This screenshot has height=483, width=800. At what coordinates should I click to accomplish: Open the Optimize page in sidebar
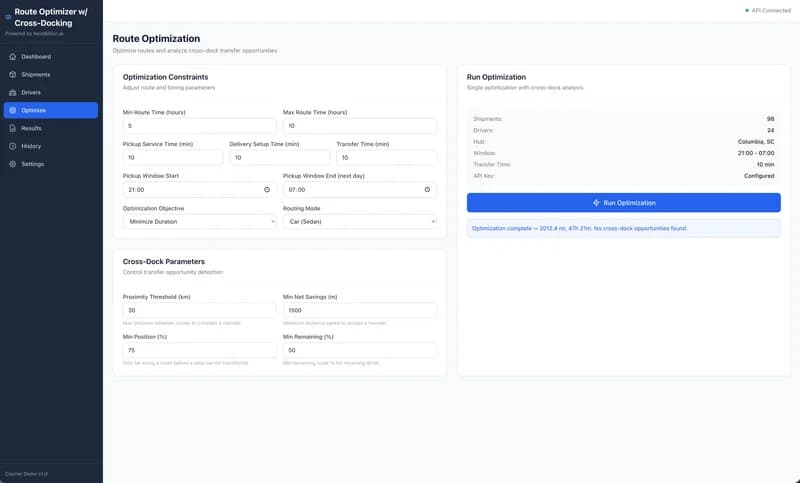[x=50, y=110]
